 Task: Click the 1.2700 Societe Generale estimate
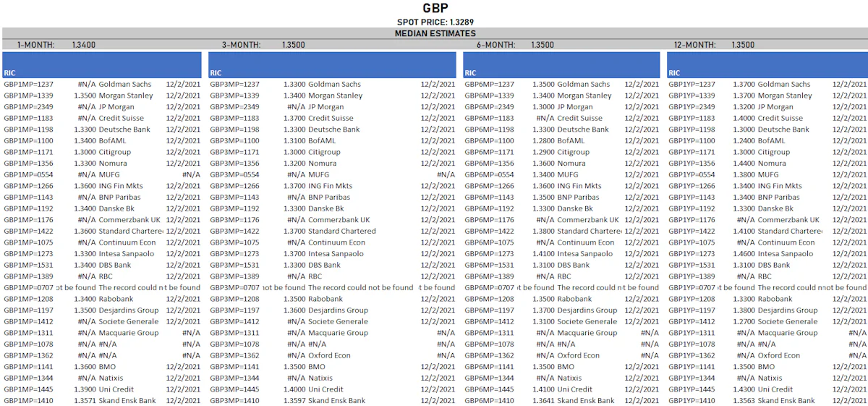pyautogui.click(x=744, y=321)
